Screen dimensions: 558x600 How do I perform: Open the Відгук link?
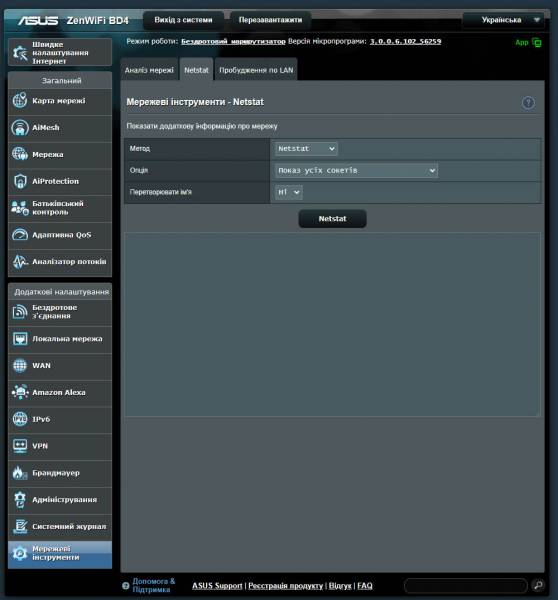pos(340,586)
